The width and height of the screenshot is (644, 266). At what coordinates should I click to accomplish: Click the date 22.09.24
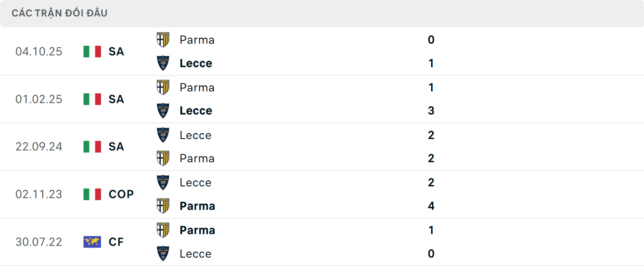[39, 146]
